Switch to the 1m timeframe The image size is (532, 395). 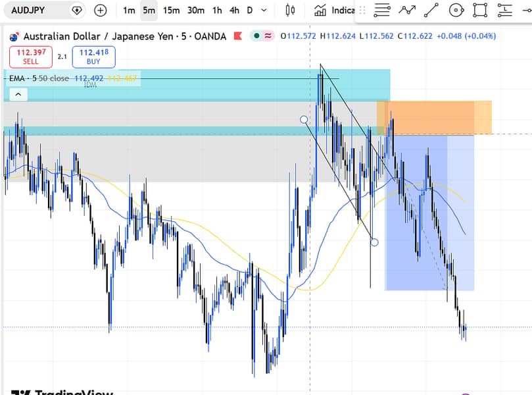(129, 11)
